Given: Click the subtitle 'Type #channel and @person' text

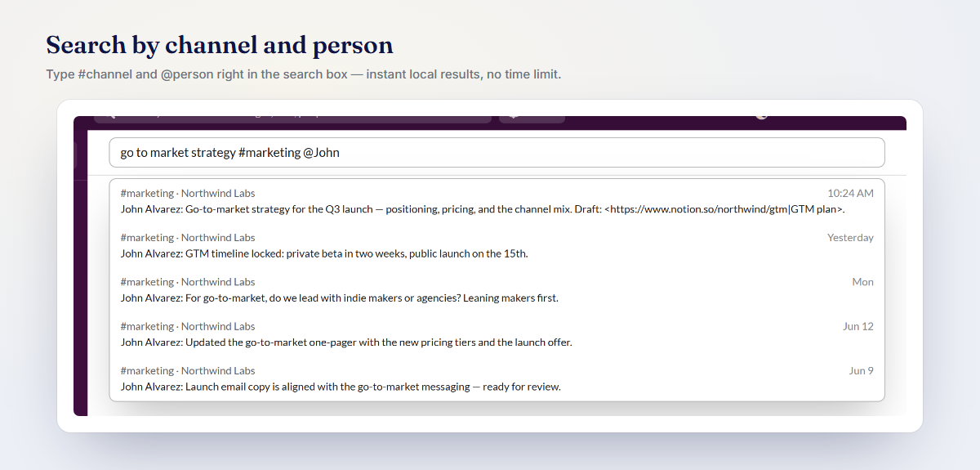Looking at the screenshot, I should coord(304,74).
